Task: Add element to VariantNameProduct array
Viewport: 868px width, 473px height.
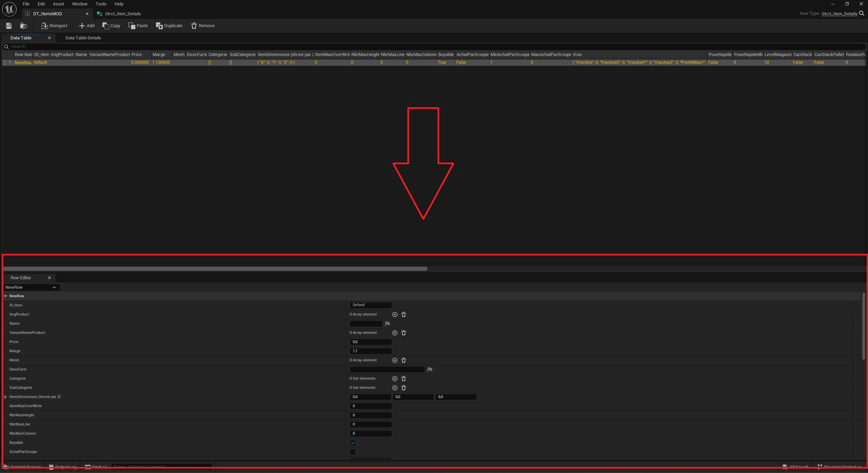Action: (395, 333)
